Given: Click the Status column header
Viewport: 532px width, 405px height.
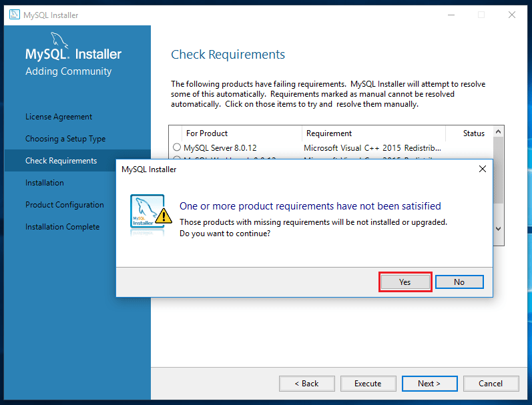Looking at the screenshot, I should click(x=473, y=133).
